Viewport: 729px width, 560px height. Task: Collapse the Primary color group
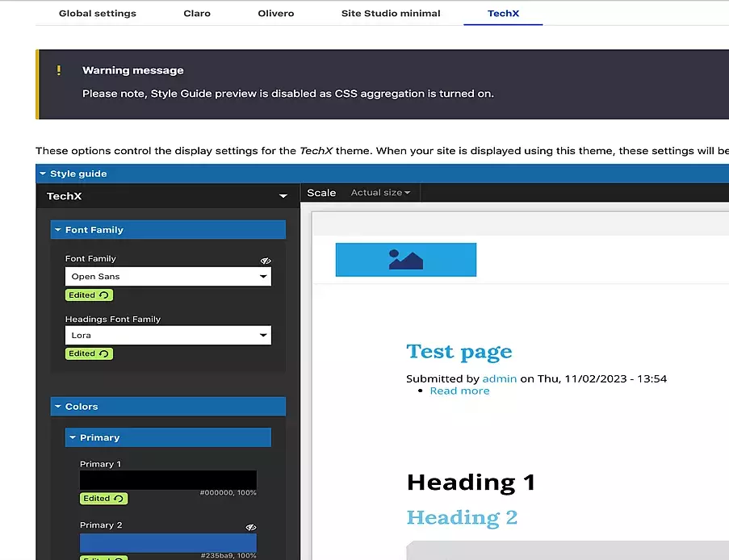[x=71, y=437]
